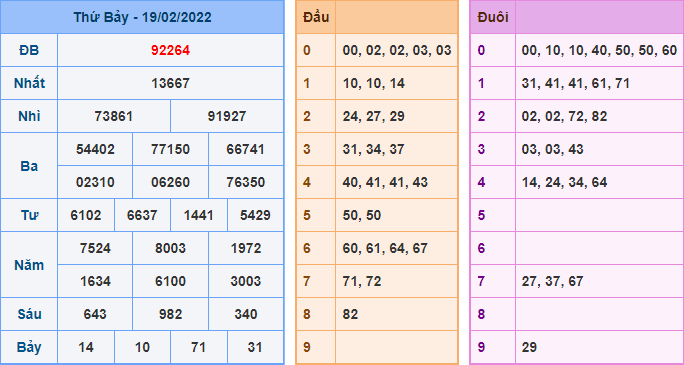Select number 31 in the Bảy prize row
The image size is (684, 365).
[x=255, y=348]
